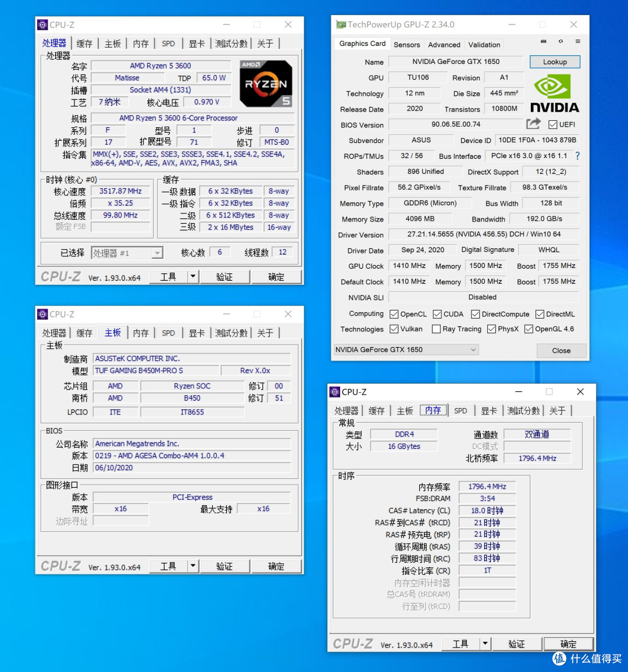The width and height of the screenshot is (628, 672).
Task: Click memory size value 16 GBytes
Action: pyautogui.click(x=404, y=446)
